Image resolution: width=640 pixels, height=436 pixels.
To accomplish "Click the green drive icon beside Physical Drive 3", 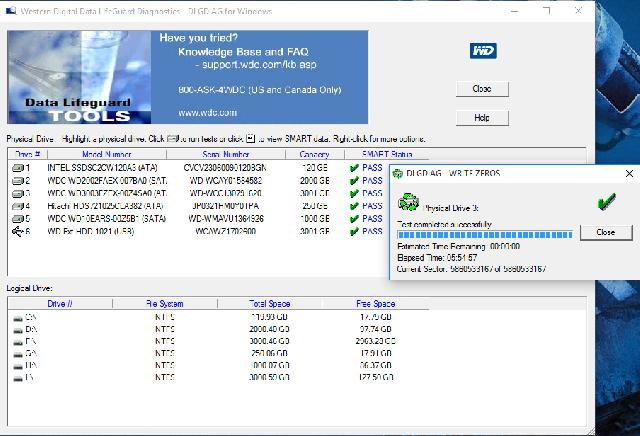I will coord(409,202).
